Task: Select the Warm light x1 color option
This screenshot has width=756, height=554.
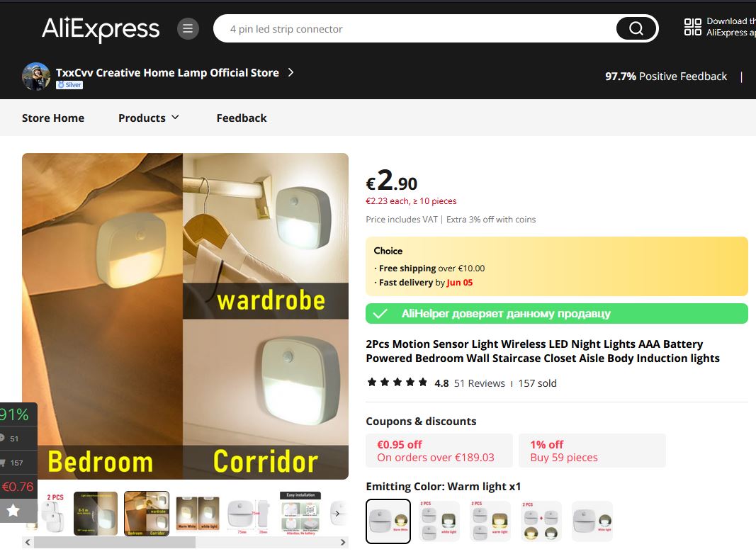Action: coord(388,521)
